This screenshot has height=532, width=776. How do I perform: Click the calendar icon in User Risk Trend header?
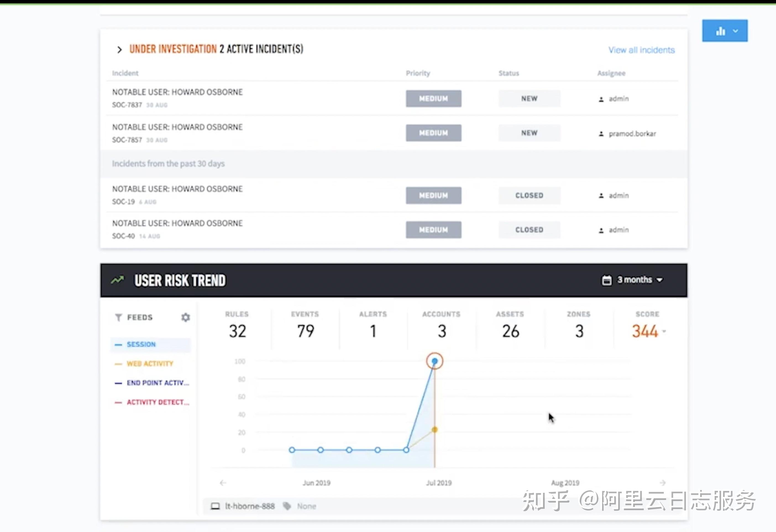(x=606, y=280)
